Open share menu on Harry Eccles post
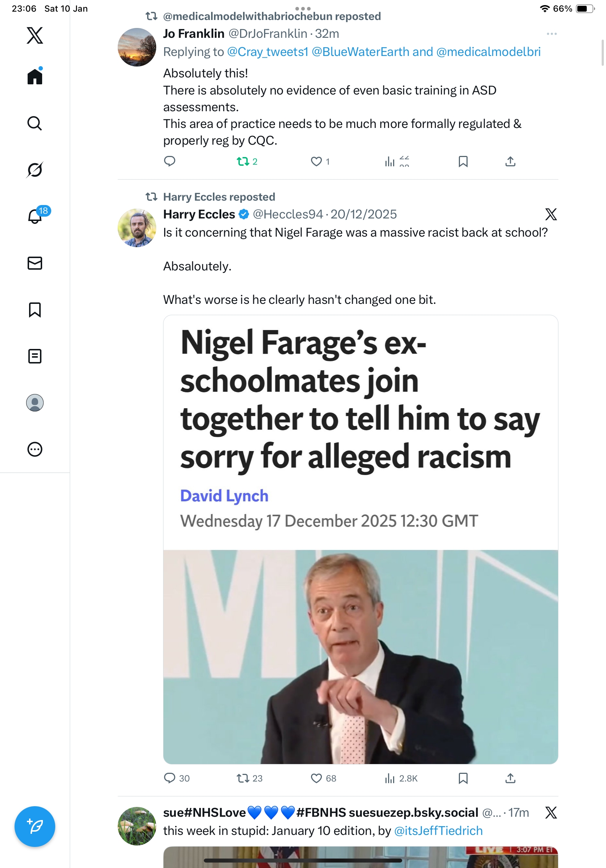Viewport: 606px width, 868px height. point(510,779)
